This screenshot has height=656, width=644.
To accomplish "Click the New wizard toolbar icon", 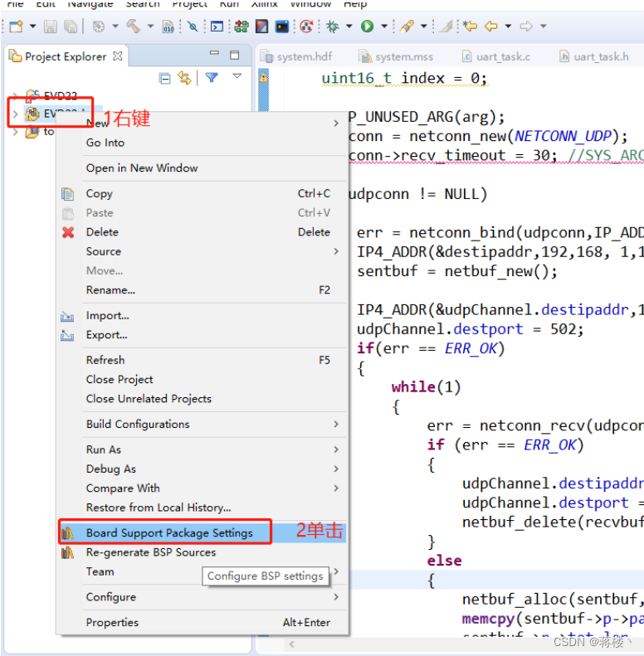I will pyautogui.click(x=17, y=27).
